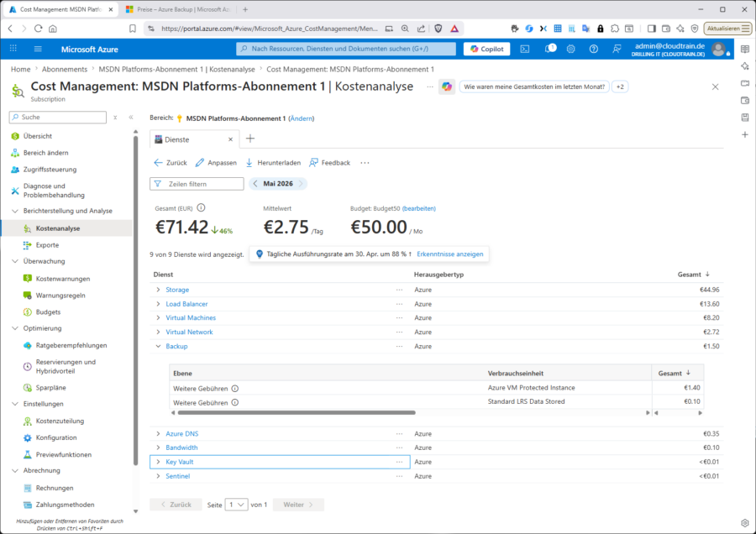Click the Azure portal search bar
Viewport: 756px width, 534px height.
click(346, 49)
